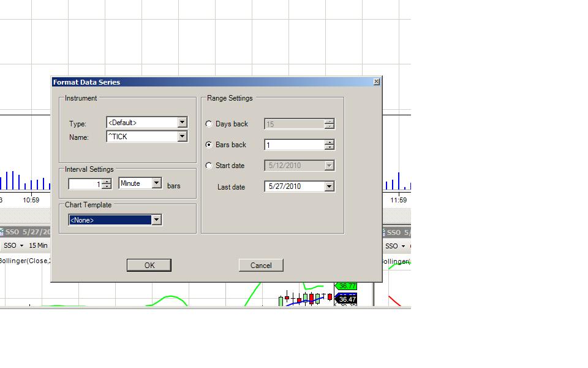Increase the interval number value

(107, 182)
